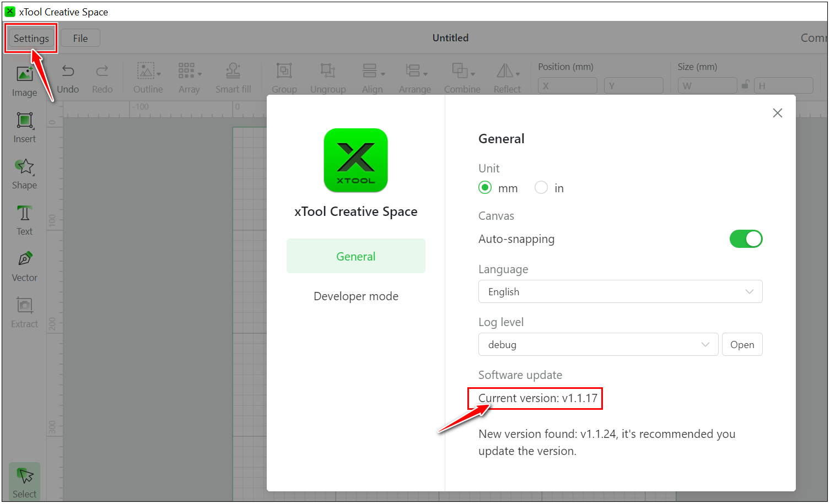Open the Arrange options
The image size is (830, 504).
point(415,79)
